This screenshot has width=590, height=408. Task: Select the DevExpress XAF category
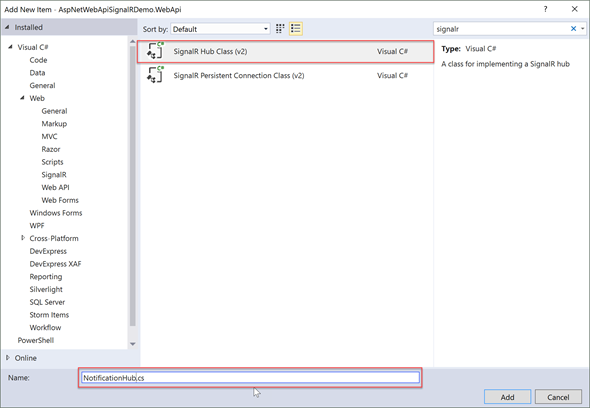(x=55, y=264)
